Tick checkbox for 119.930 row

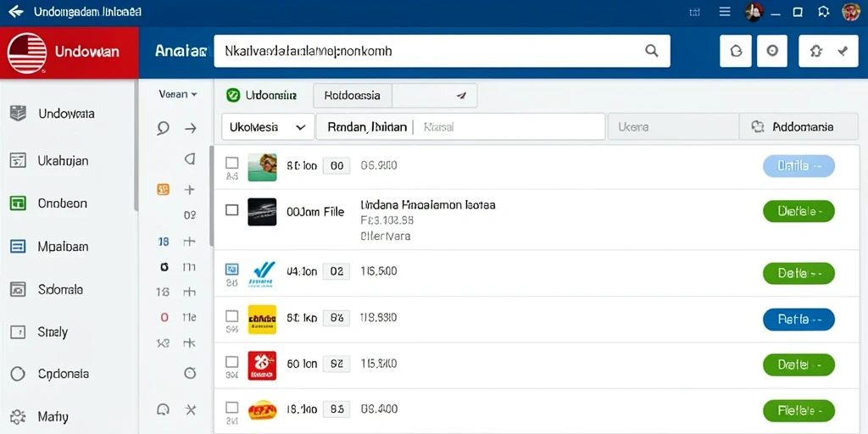click(232, 316)
